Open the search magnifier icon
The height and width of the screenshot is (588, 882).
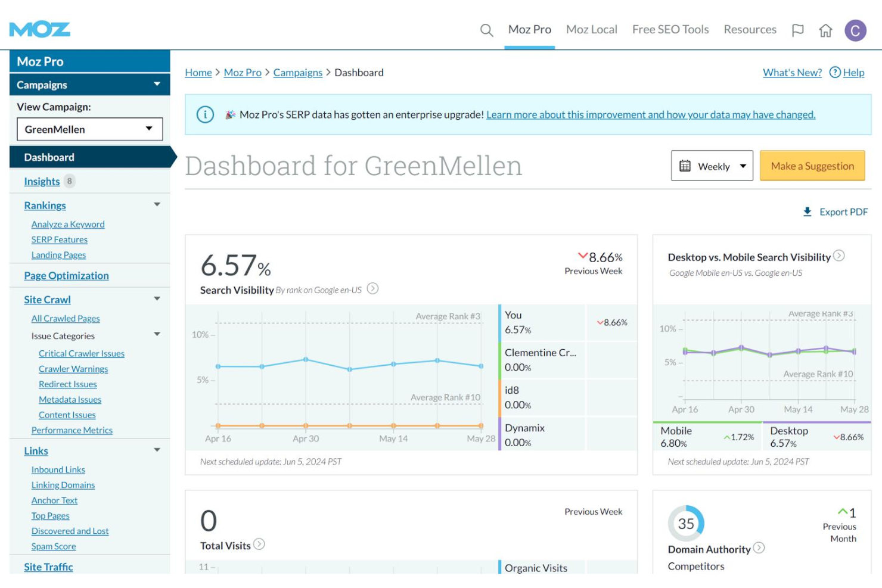coord(486,30)
